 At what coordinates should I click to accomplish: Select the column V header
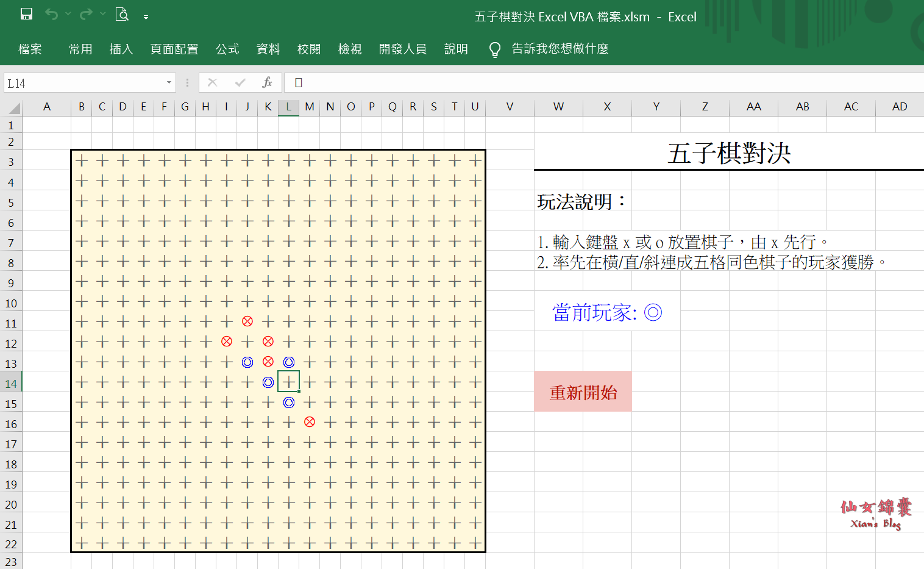point(510,107)
